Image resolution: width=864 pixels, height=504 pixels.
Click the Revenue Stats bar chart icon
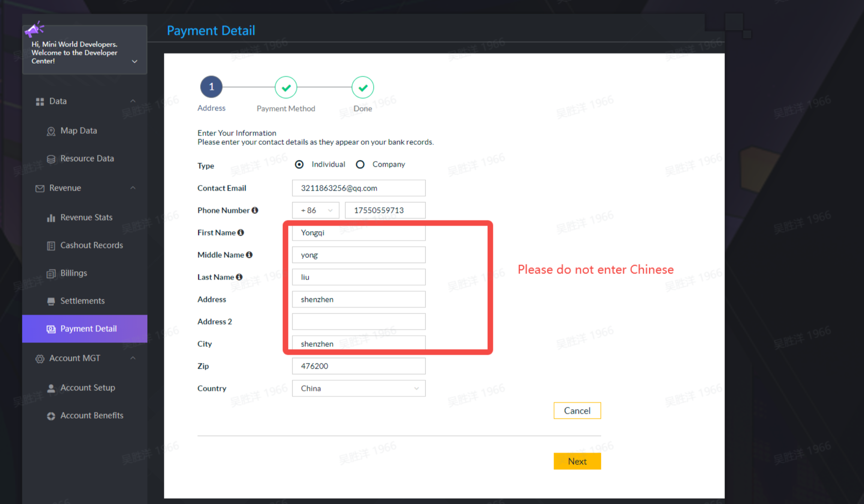tap(51, 218)
